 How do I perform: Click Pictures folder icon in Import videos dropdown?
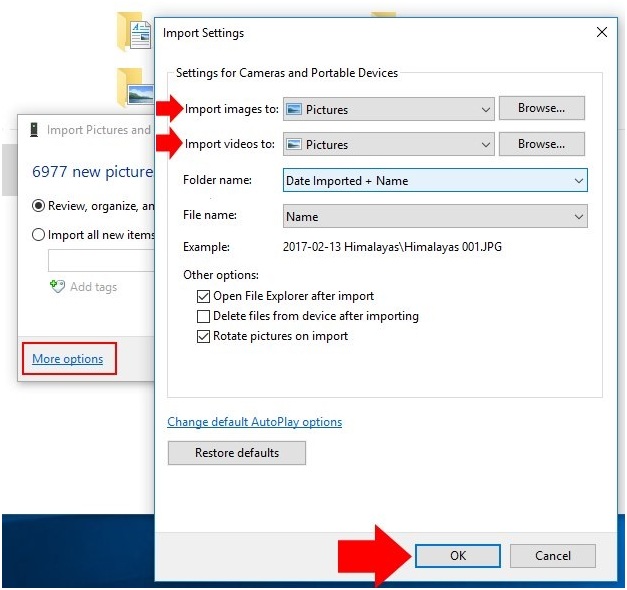294,145
